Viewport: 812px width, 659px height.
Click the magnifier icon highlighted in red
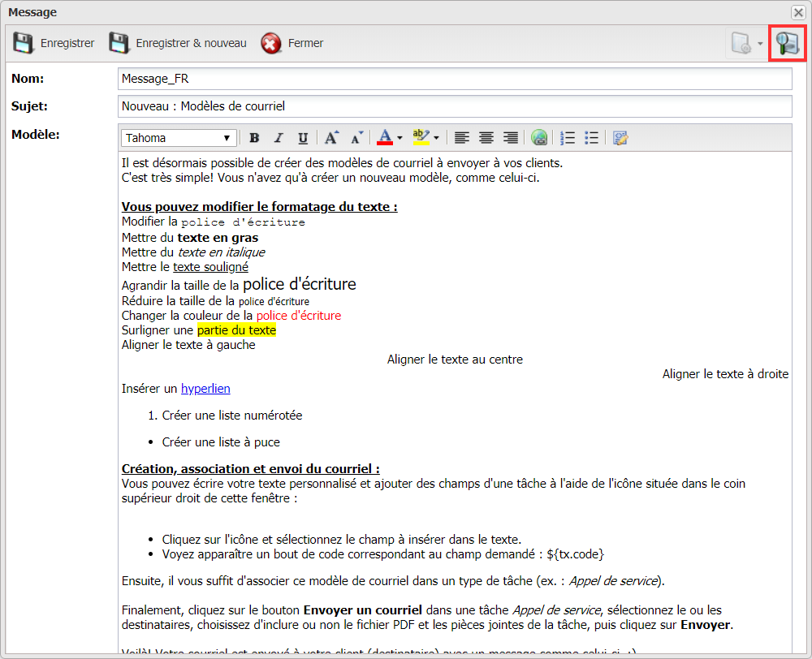pos(787,43)
